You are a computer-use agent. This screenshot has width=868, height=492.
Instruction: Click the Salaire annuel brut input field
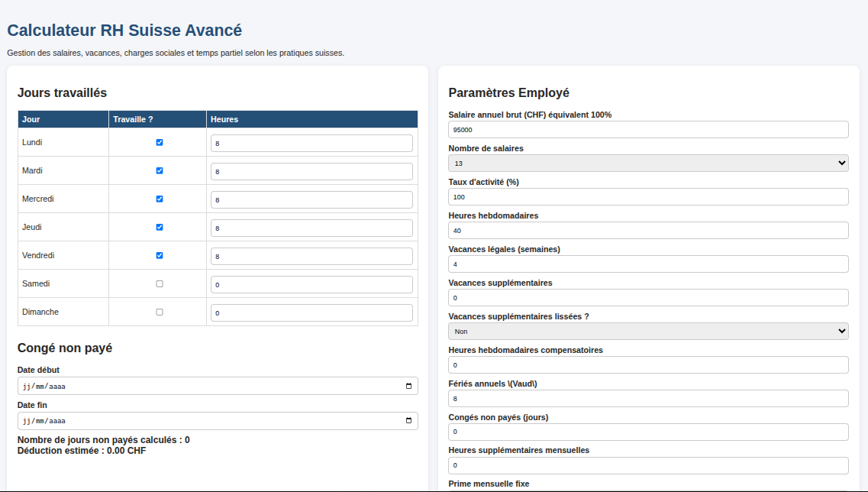click(648, 130)
